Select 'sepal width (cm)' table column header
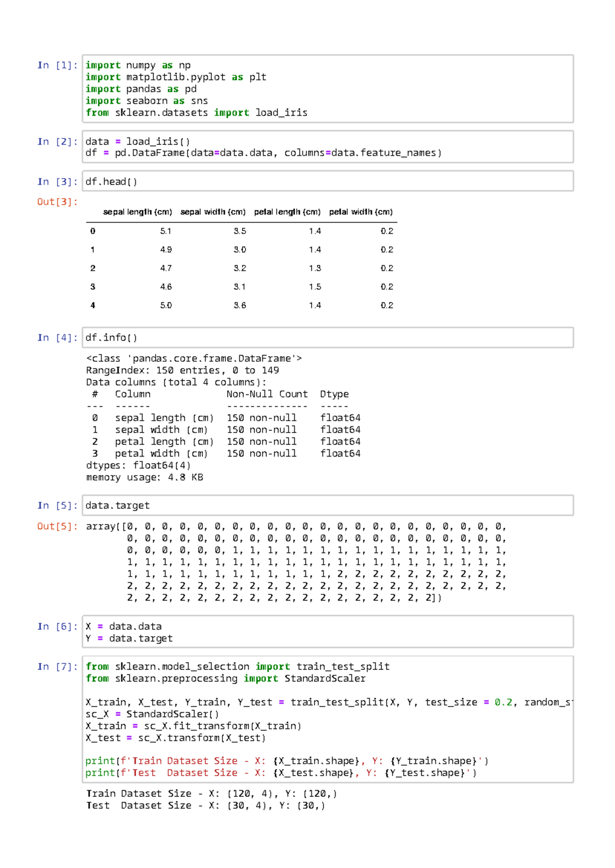Screen dimensions: 615x868 [213, 212]
